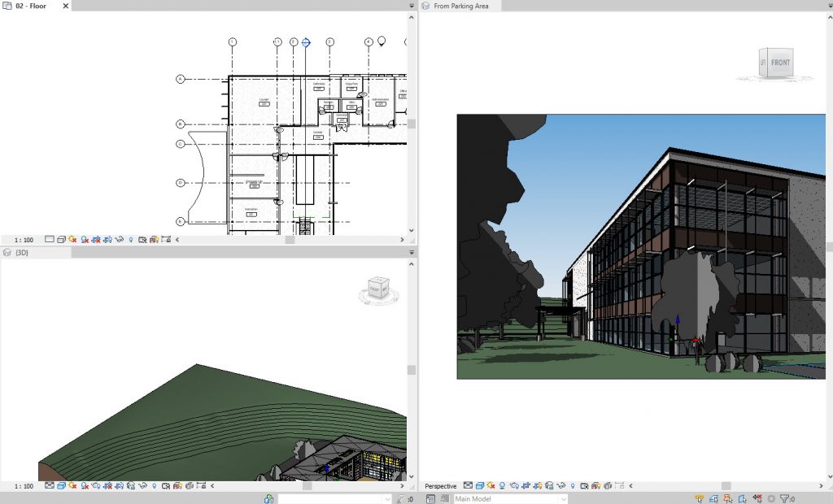Switch to the 02 - Floor tab
This screenshot has width=833, height=504.
[x=31, y=6]
